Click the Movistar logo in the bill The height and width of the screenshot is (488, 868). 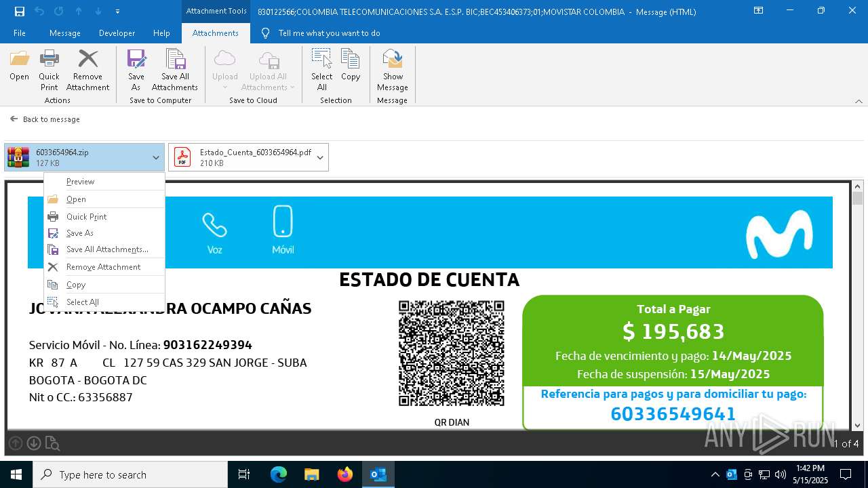tap(778, 235)
